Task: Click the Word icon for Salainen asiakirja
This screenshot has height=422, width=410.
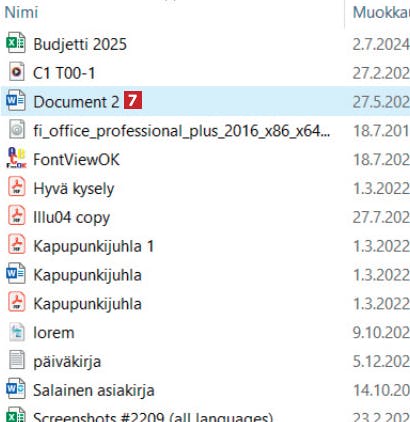Action: click(16, 389)
